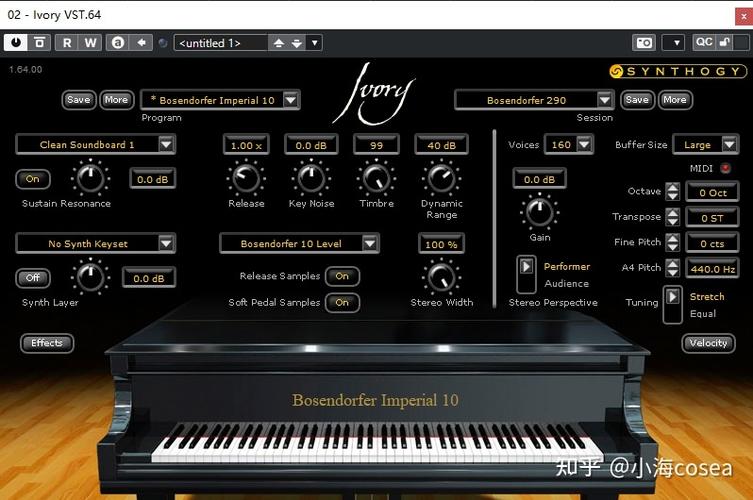The width and height of the screenshot is (753, 500).
Task: Click the Fine Pitch stepper arrows
Action: point(673,242)
